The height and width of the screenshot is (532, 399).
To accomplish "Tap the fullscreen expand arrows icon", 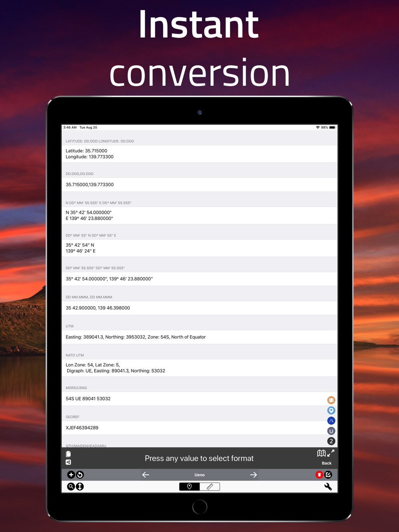I will click(331, 453).
